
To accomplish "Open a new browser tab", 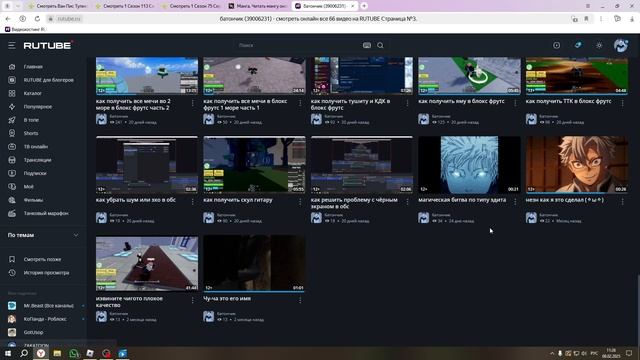I will (x=364, y=6).
